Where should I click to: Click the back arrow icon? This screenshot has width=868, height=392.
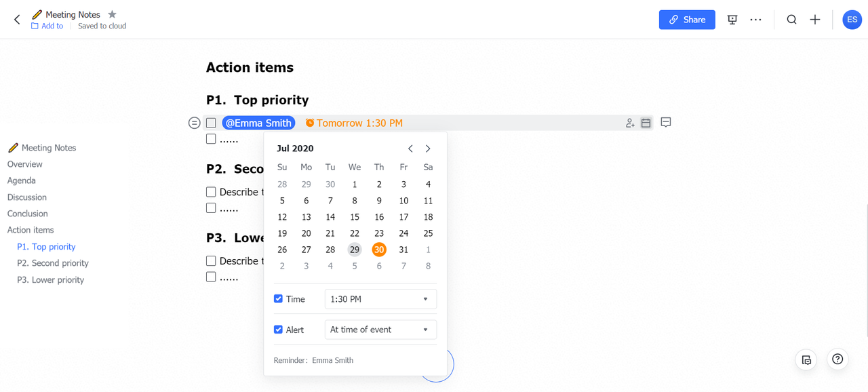pyautogui.click(x=17, y=20)
